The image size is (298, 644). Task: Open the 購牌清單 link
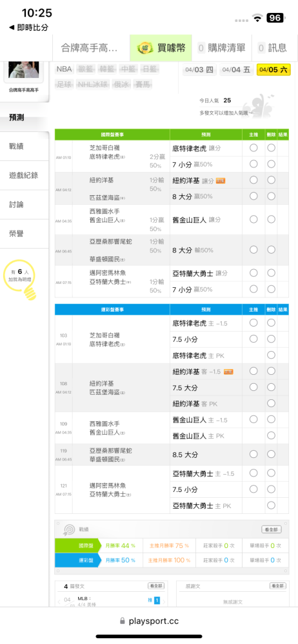(221, 48)
